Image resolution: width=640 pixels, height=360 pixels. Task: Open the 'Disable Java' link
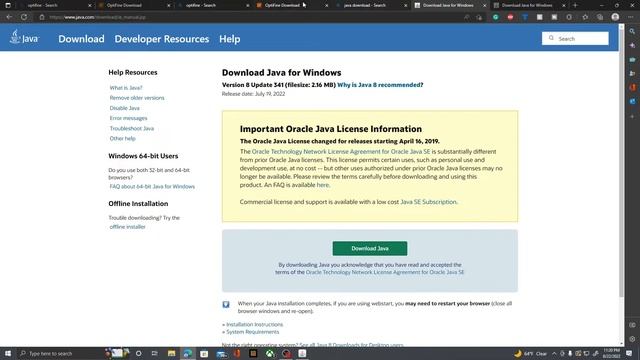pyautogui.click(x=124, y=108)
